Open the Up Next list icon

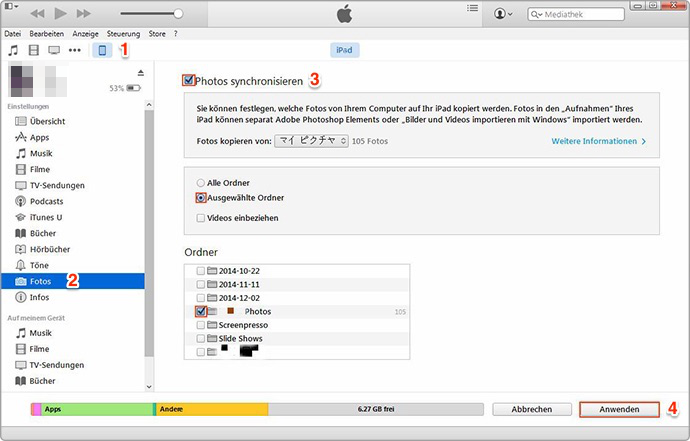(472, 8)
